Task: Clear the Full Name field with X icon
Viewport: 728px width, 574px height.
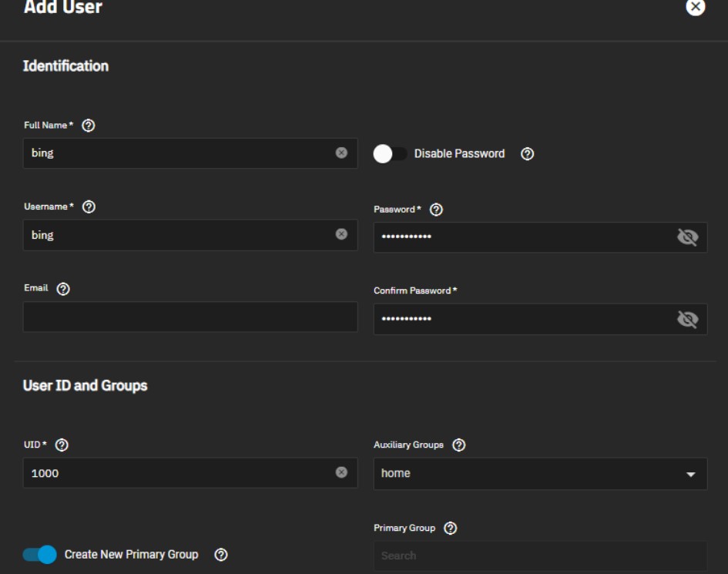Action: [x=341, y=153]
